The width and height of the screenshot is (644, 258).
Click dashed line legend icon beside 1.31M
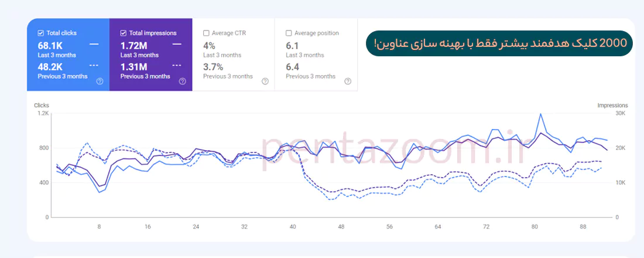coord(177,66)
